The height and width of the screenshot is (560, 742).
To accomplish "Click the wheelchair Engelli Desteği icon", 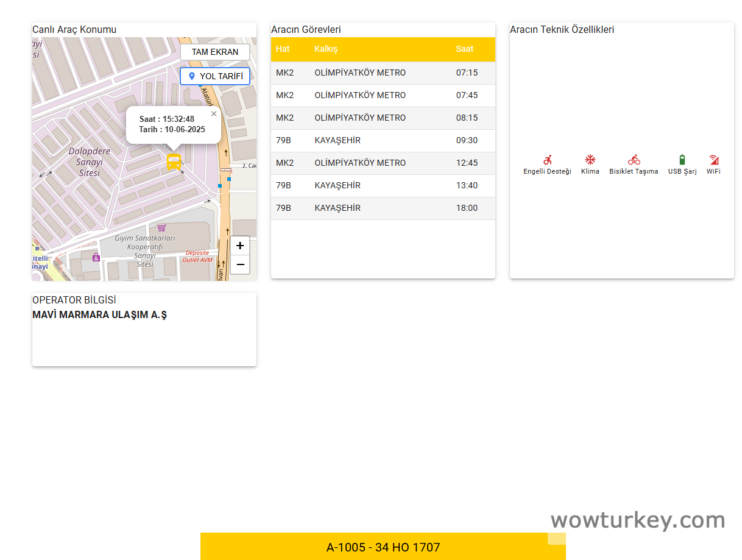I will tap(547, 160).
